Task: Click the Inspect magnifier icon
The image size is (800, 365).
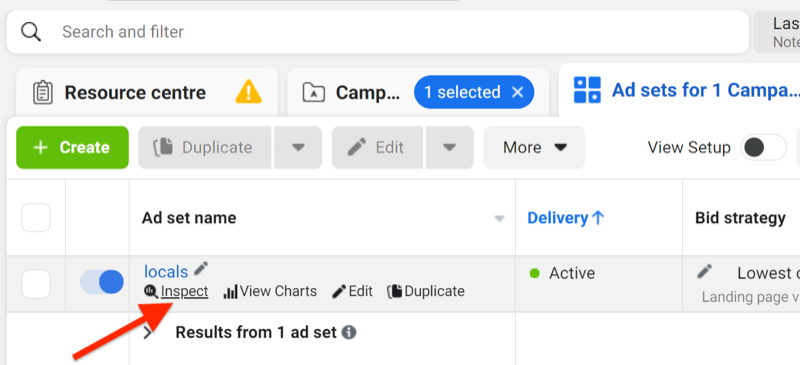Action: pyautogui.click(x=151, y=291)
